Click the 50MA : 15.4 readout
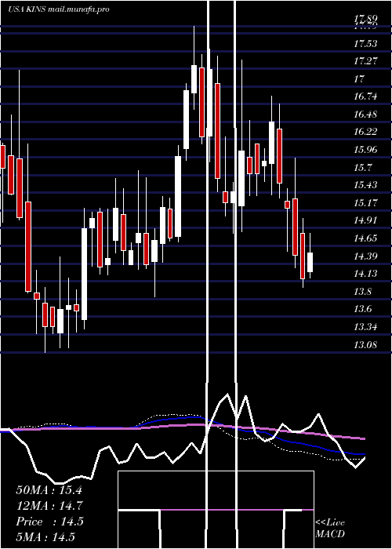The height and width of the screenshot is (549, 392). pyautogui.click(x=49, y=490)
